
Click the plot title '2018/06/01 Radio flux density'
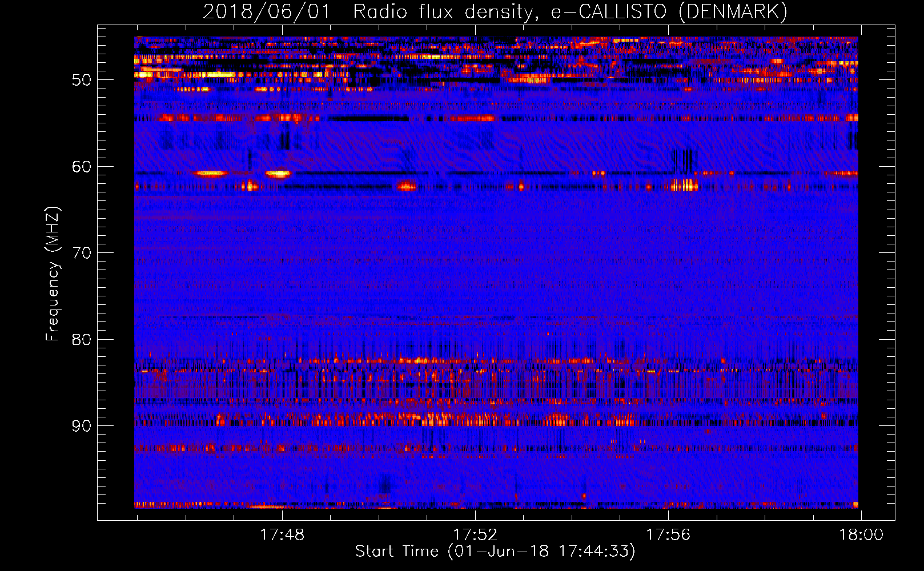tap(495, 12)
